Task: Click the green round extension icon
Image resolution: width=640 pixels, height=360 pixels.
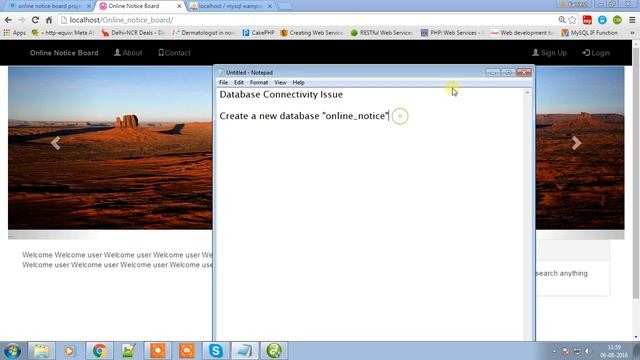Action: 617,20
